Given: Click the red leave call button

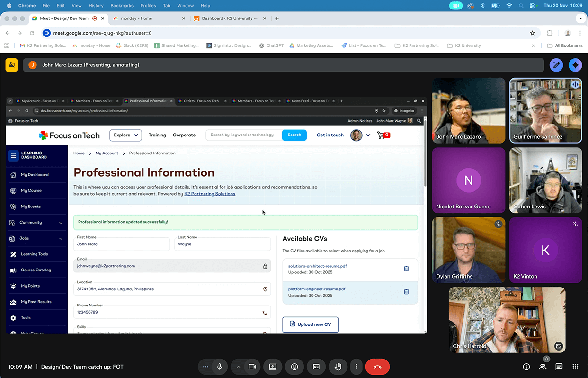Looking at the screenshot, I should click(x=377, y=367).
